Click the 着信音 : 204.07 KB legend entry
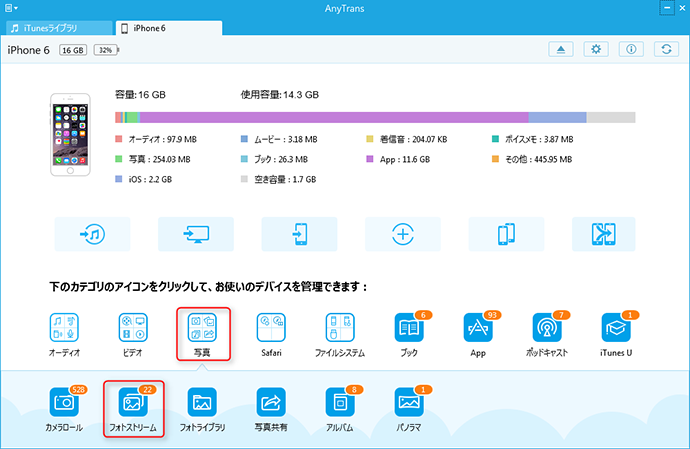 pyautogui.click(x=407, y=140)
